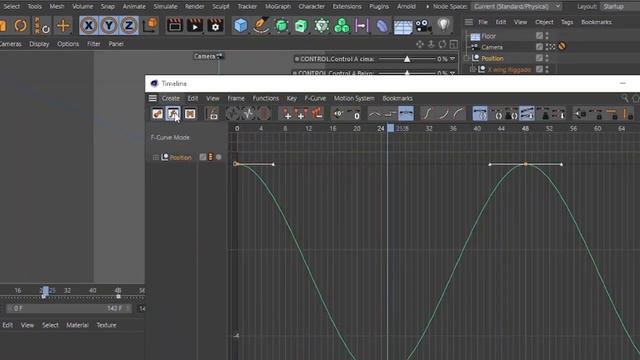Click Timeline playhead marker at frame 25
Image resolution: width=640 pixels, height=360 pixels.
390,128
